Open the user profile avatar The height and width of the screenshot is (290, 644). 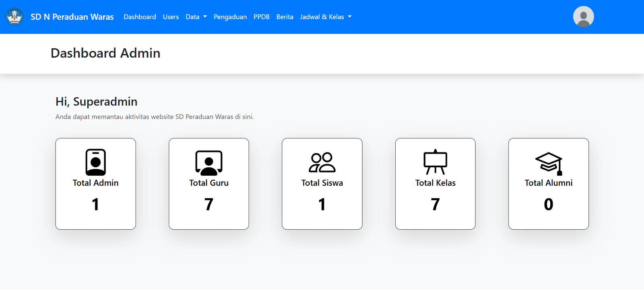coord(583,16)
